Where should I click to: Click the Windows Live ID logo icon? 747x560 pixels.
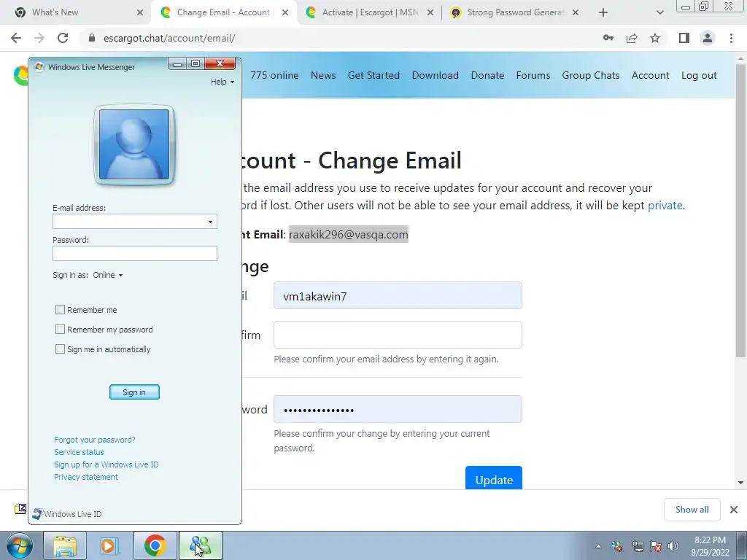click(36, 514)
